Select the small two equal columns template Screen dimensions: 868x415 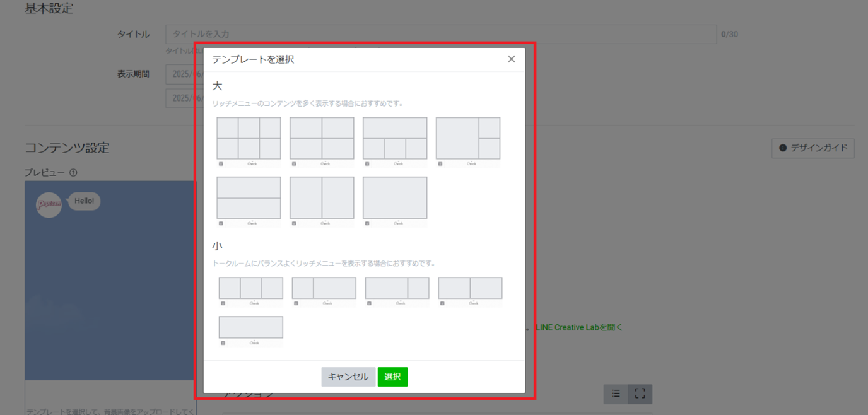tap(471, 288)
